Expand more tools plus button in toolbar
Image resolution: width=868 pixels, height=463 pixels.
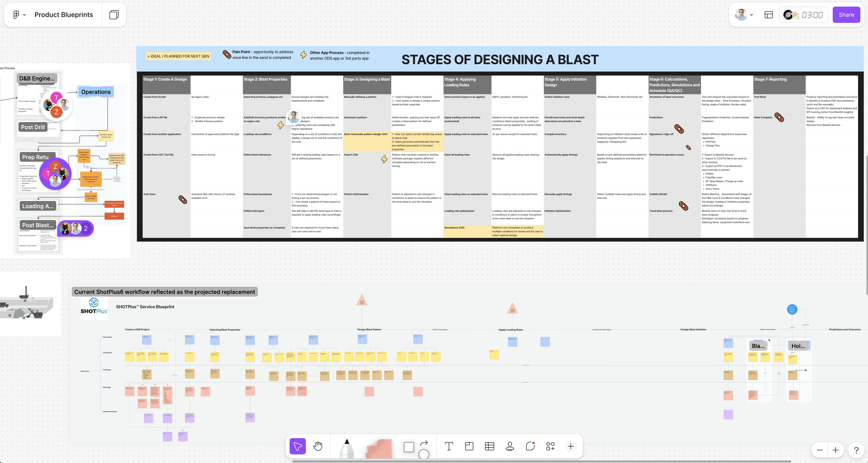click(571, 446)
